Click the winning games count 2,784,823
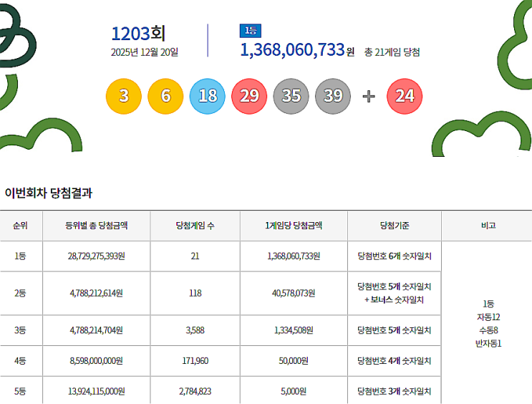The image size is (532, 404). point(195,391)
